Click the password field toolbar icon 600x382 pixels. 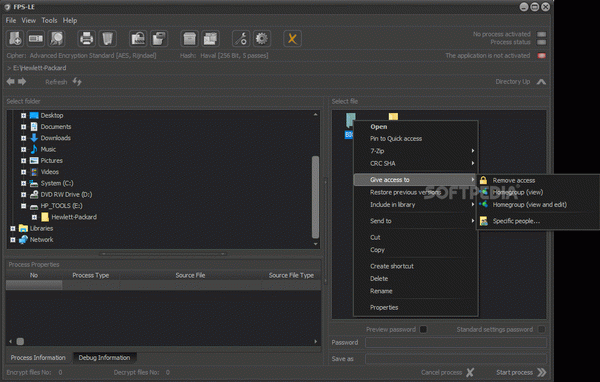click(36, 39)
